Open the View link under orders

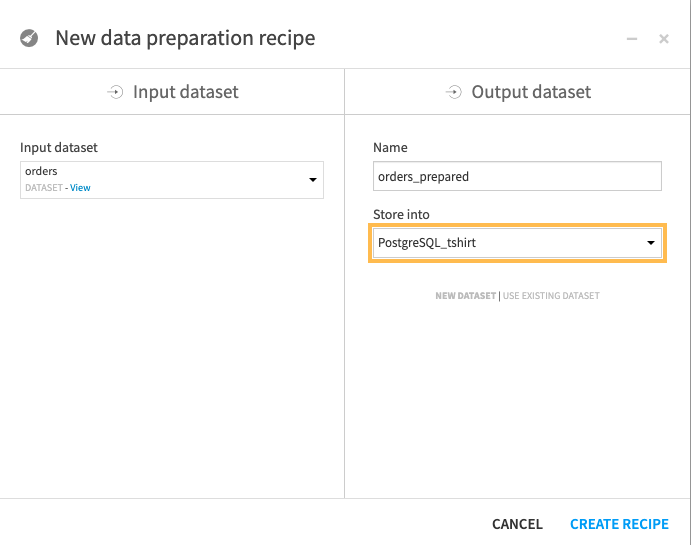80,188
